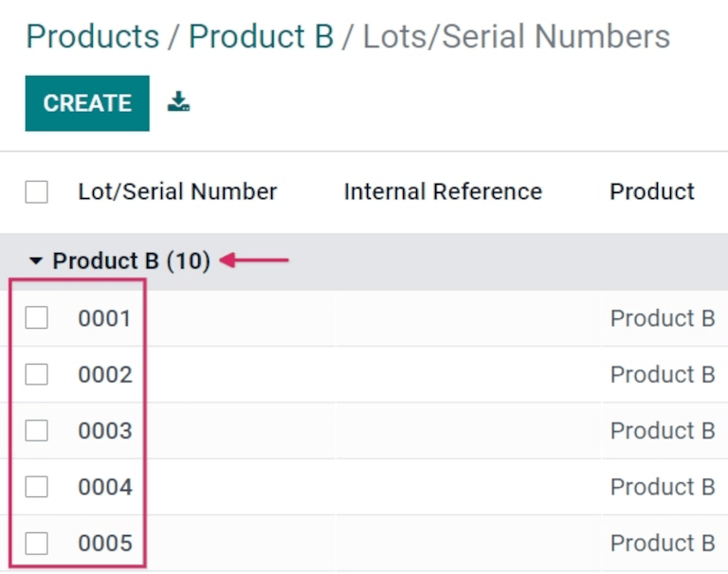Check the box for lot 0001

coord(37,318)
